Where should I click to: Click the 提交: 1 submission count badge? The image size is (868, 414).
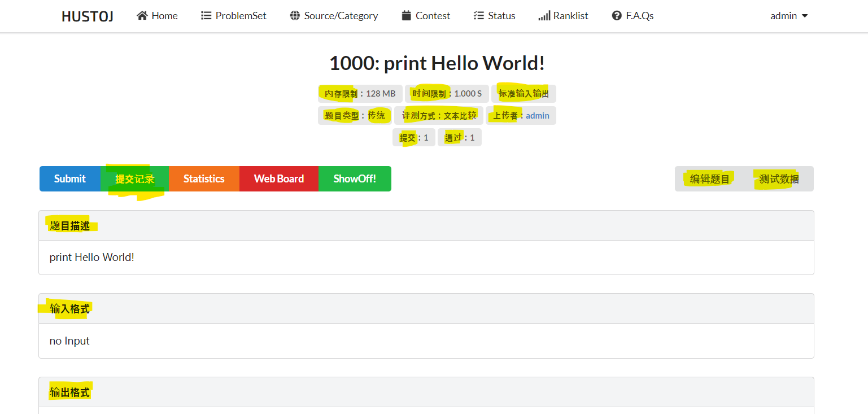click(413, 137)
